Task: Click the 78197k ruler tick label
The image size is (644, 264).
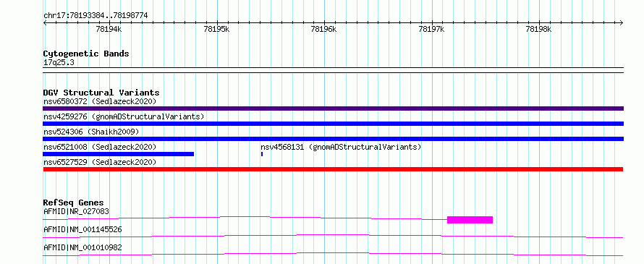Action: pos(432,29)
